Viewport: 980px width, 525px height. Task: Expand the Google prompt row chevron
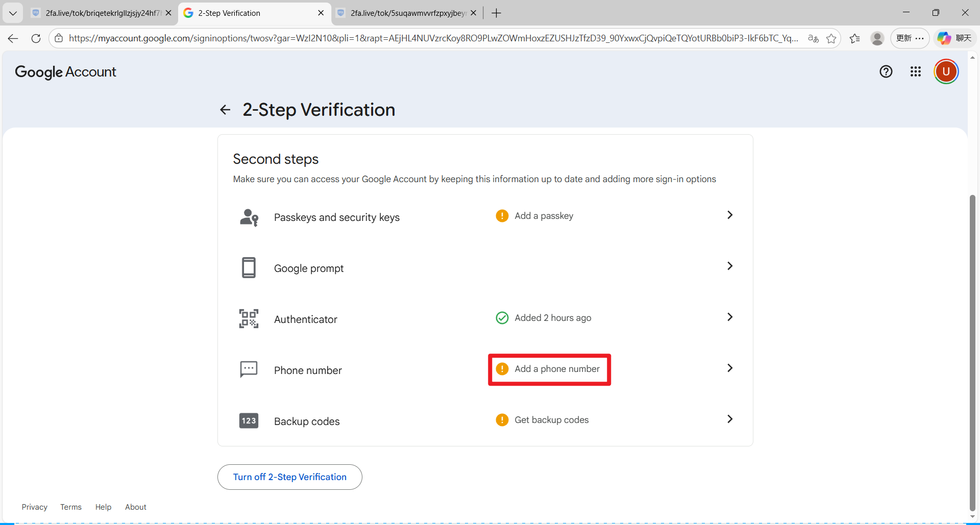point(729,266)
